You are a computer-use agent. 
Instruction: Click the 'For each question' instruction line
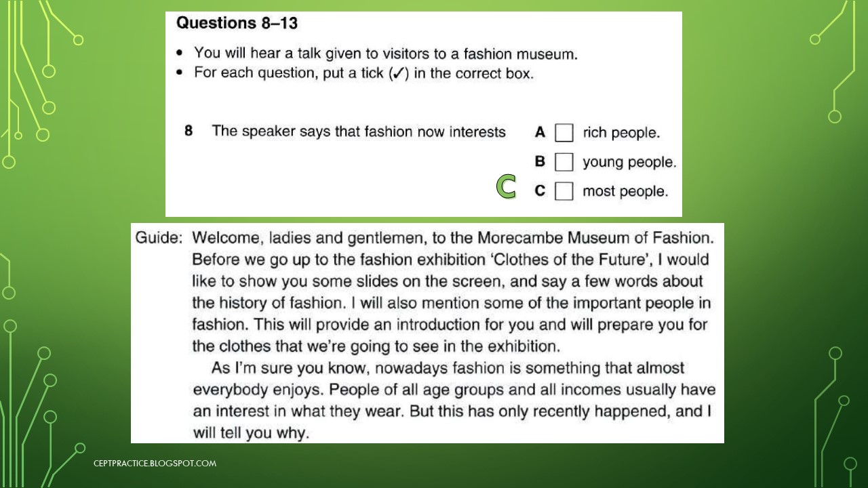pyautogui.click(x=363, y=73)
